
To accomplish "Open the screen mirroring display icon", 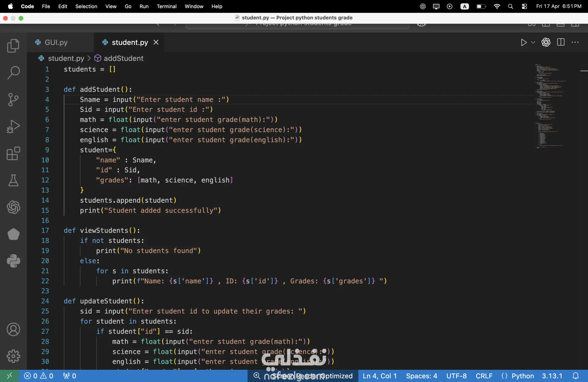I will pyautogui.click(x=436, y=6).
